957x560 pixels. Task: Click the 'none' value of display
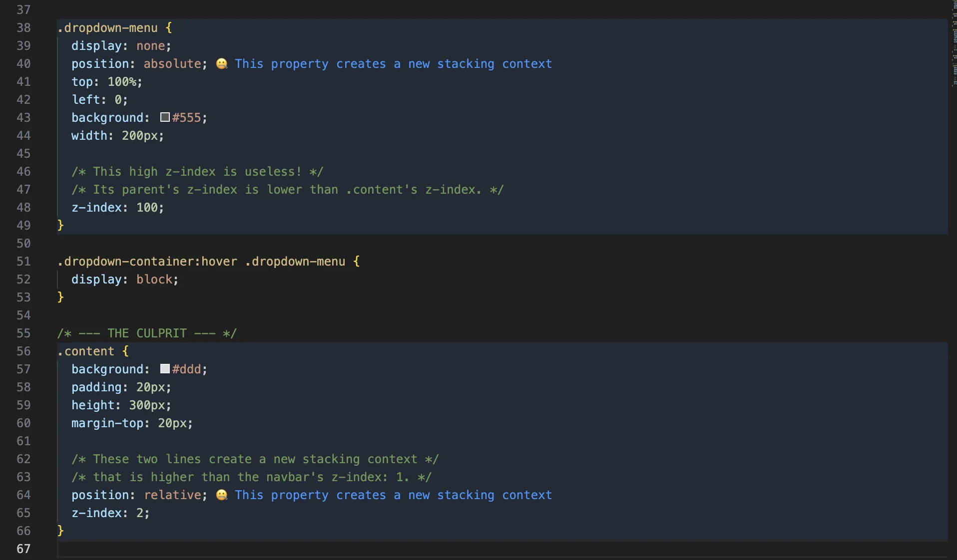point(150,46)
